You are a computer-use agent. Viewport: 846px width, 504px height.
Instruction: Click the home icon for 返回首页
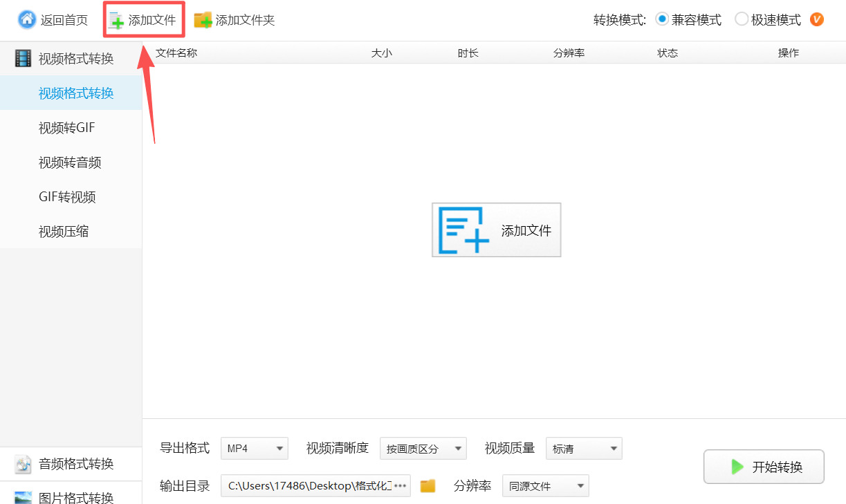point(27,19)
